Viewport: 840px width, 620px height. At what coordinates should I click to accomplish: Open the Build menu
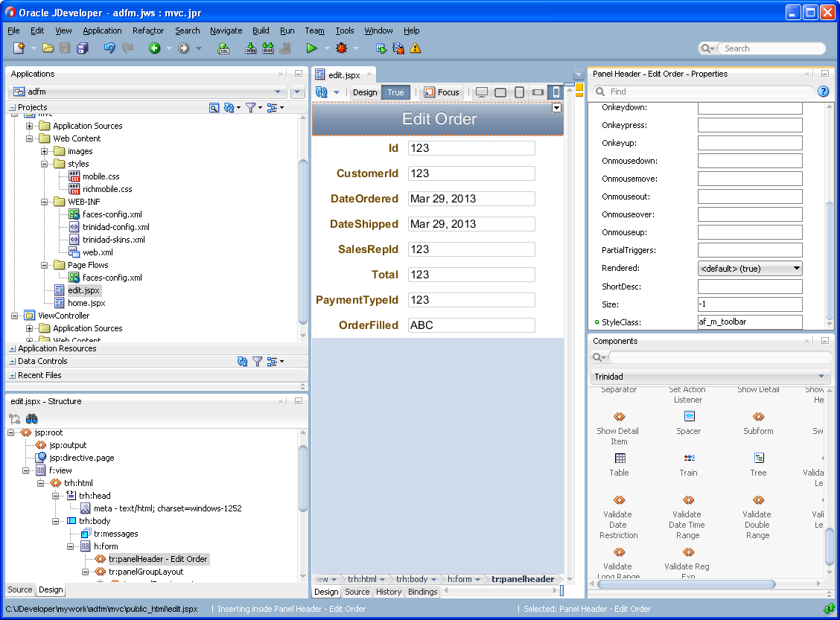(x=261, y=31)
